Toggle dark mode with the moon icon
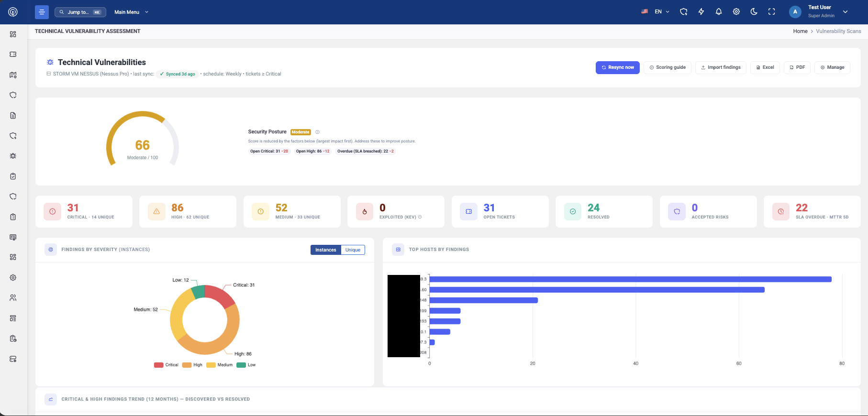868x416 pixels. click(754, 12)
